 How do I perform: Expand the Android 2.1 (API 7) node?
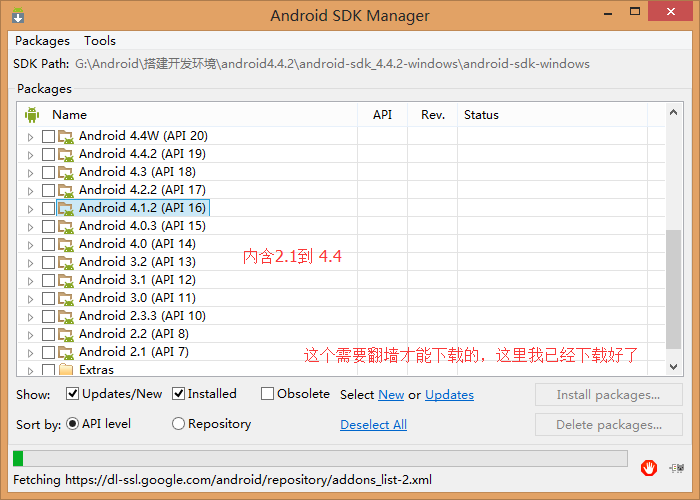[30, 353]
